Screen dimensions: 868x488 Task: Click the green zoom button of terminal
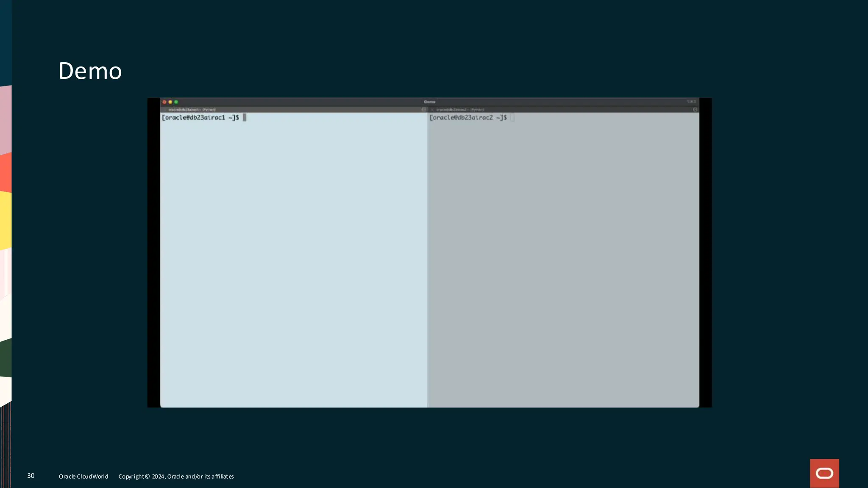[176, 102]
